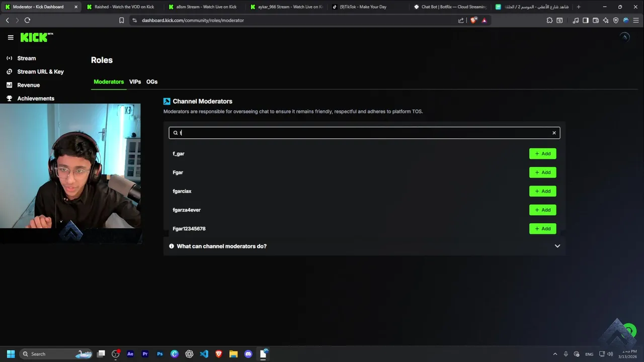
Task: Click the f_gar username result
Action: pyautogui.click(x=179, y=154)
